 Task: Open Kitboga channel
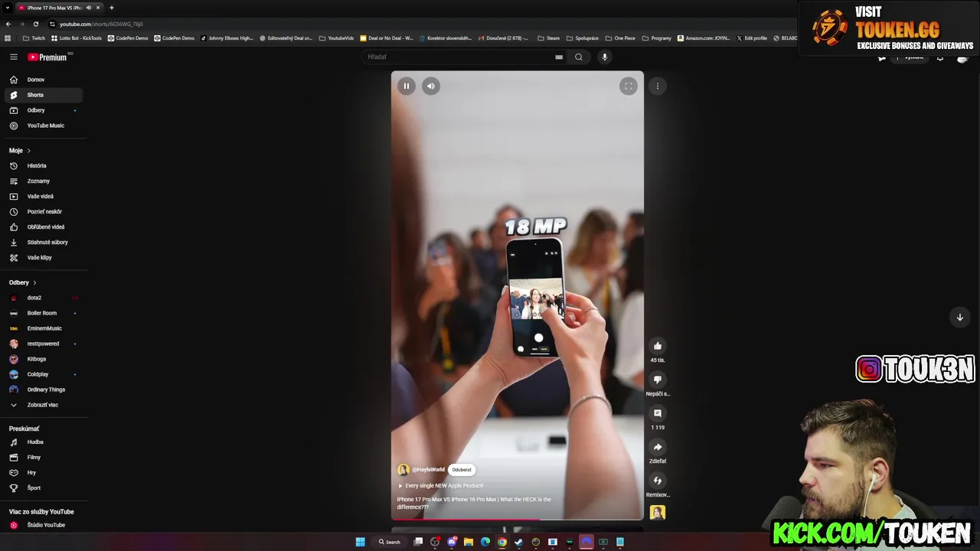(x=43, y=359)
